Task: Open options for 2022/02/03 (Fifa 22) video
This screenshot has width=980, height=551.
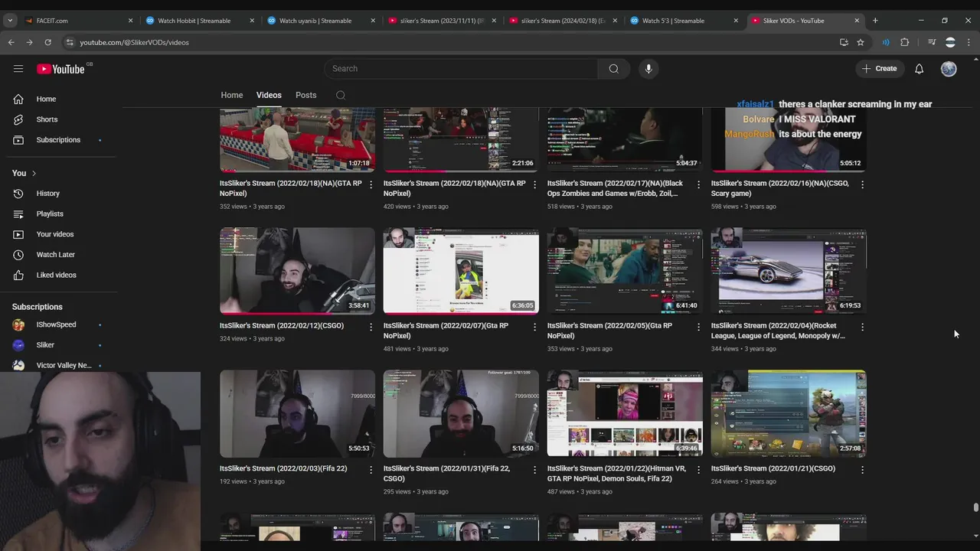Action: [x=371, y=469]
